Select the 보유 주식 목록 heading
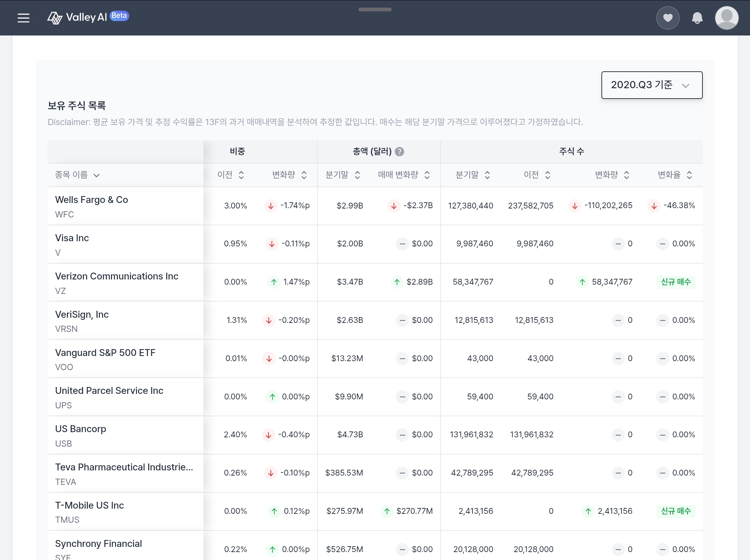 coord(77,105)
